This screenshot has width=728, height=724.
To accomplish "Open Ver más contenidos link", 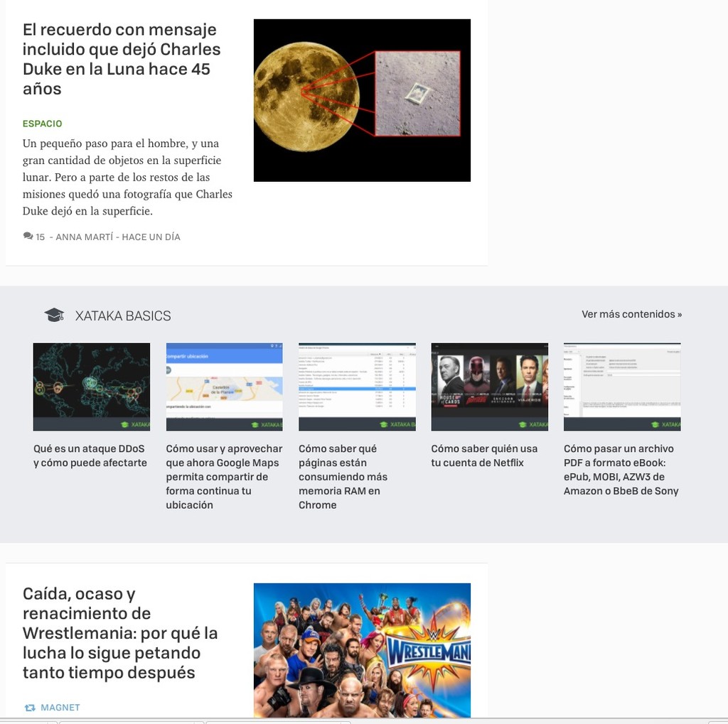I will pyautogui.click(x=631, y=313).
